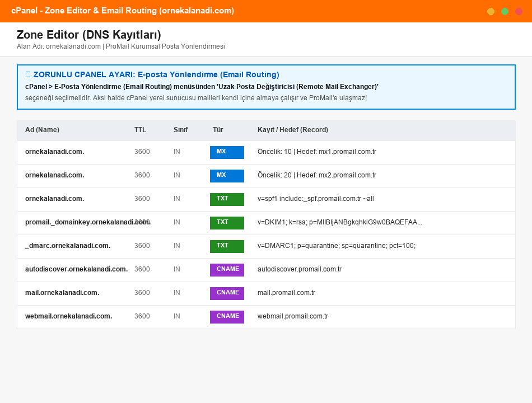The image size is (532, 403).
Task: Click the MX badge for mx1.promail.com.tr
Action: click(227, 152)
